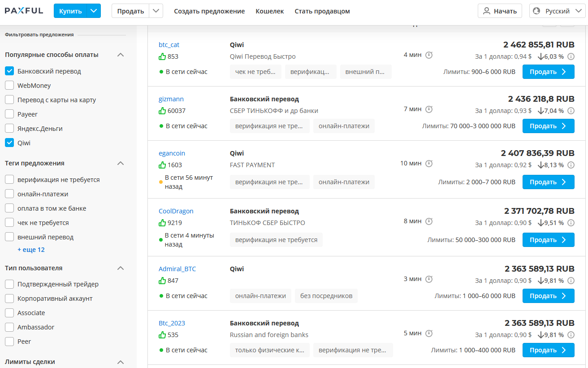
Task: Click the thumbs-up icon next to 1603
Action: pos(162,165)
